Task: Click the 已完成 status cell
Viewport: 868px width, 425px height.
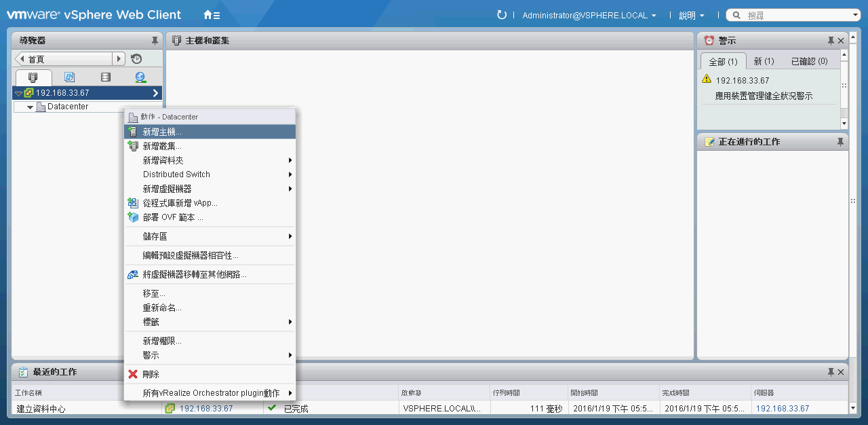Action: tap(296, 409)
